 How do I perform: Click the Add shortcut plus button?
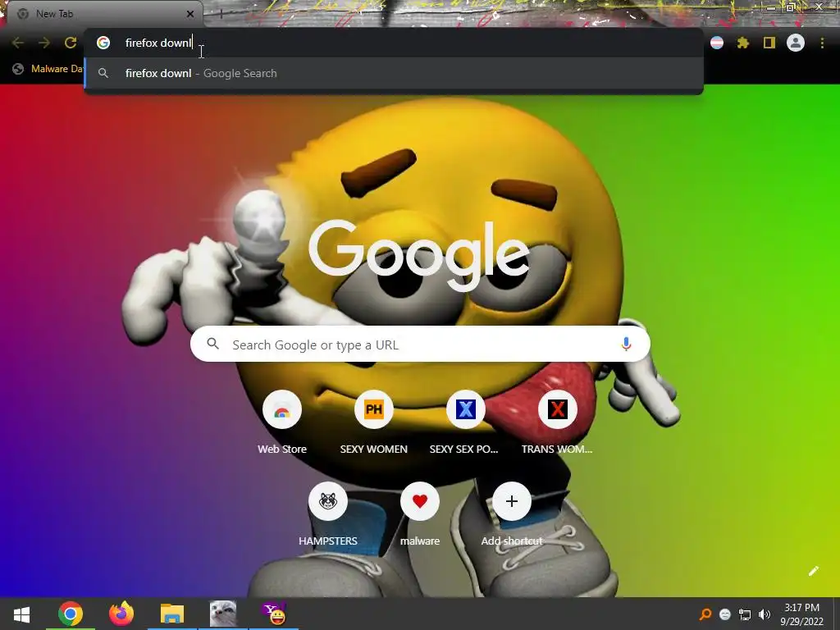(512, 501)
